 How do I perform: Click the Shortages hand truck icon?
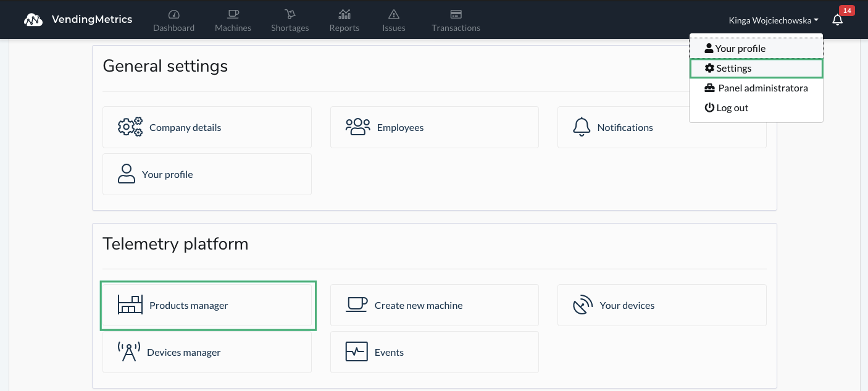[x=290, y=14]
